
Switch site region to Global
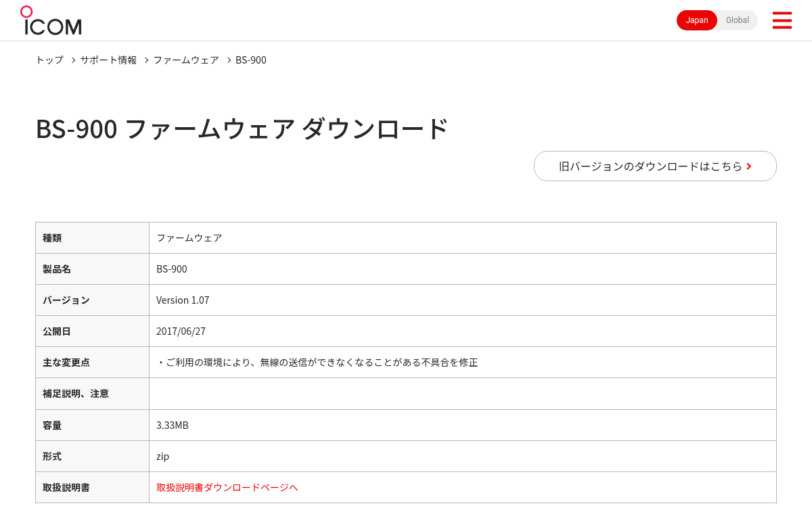click(738, 20)
